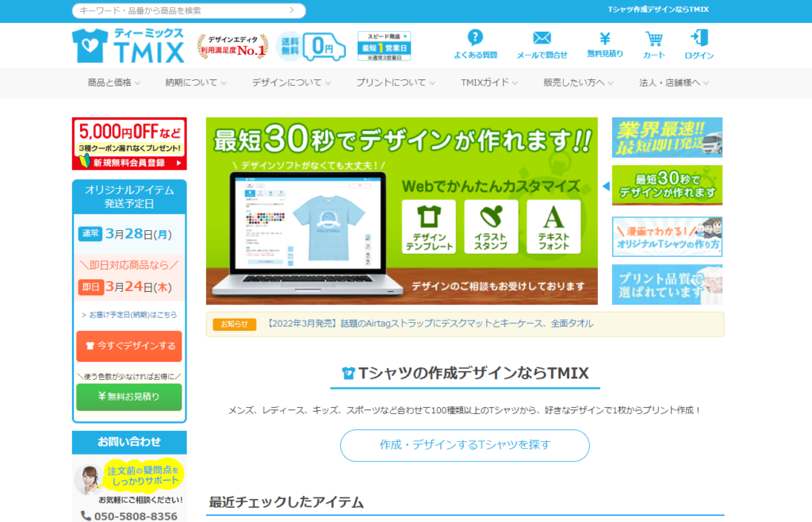This screenshot has width=812, height=522.
Task: Open the 無料見積り yen icon
Action: click(x=605, y=38)
